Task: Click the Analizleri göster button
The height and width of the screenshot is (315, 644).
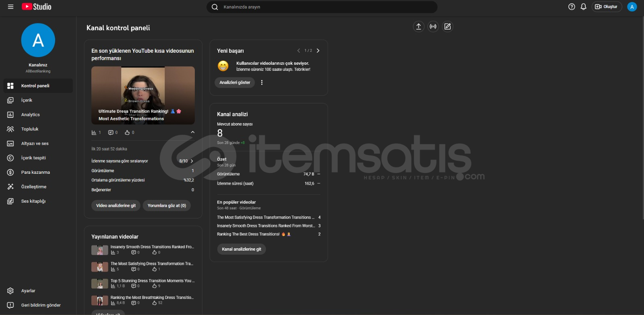Action: point(235,82)
